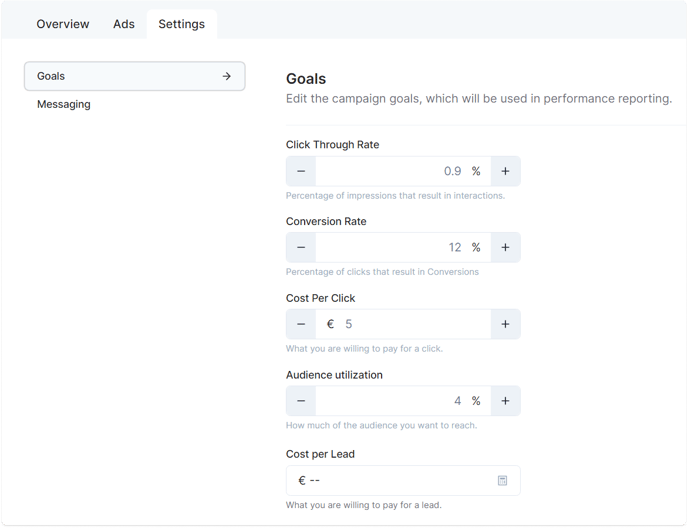
Task: Click the 'Audience utilization' label
Action: pyautogui.click(x=334, y=375)
